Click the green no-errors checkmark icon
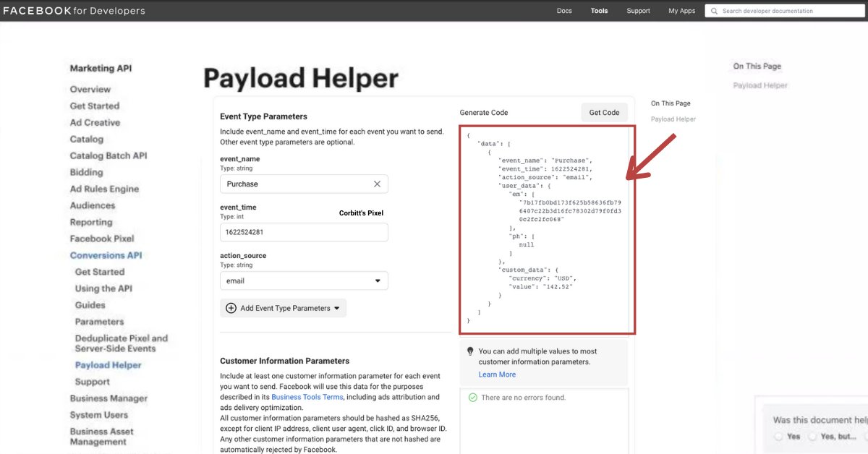Screen dimensions: 868x454 pos(472,398)
